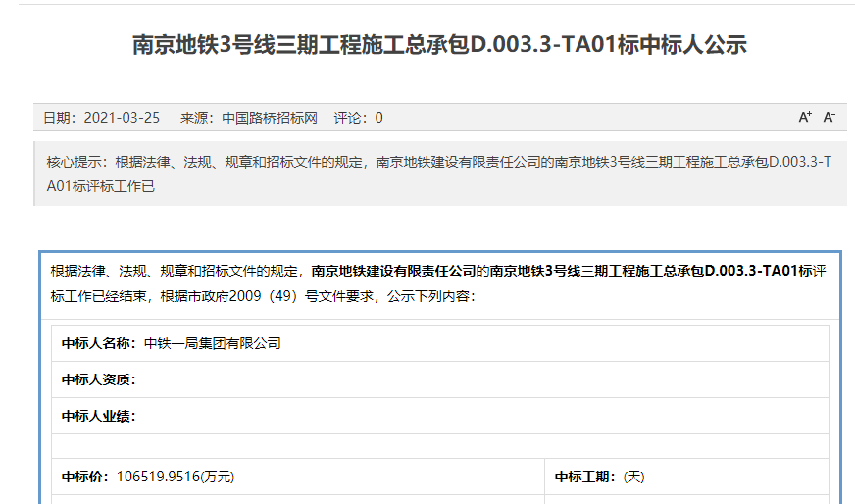Click the 中标人业绩 row label
This screenshot has width=855, height=504.
(99, 416)
